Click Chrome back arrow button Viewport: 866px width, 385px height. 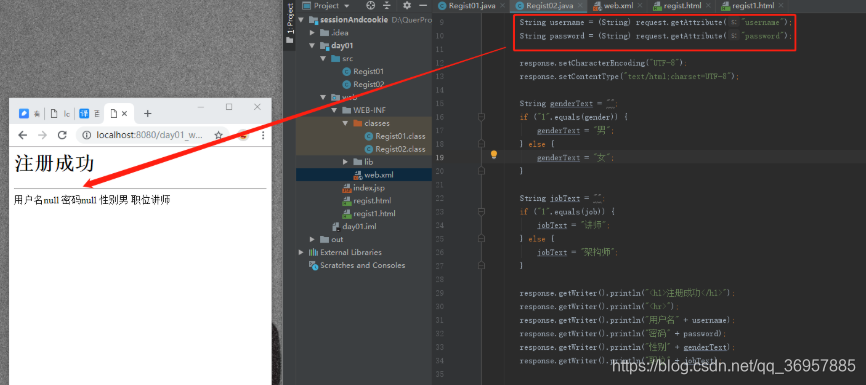[23, 135]
